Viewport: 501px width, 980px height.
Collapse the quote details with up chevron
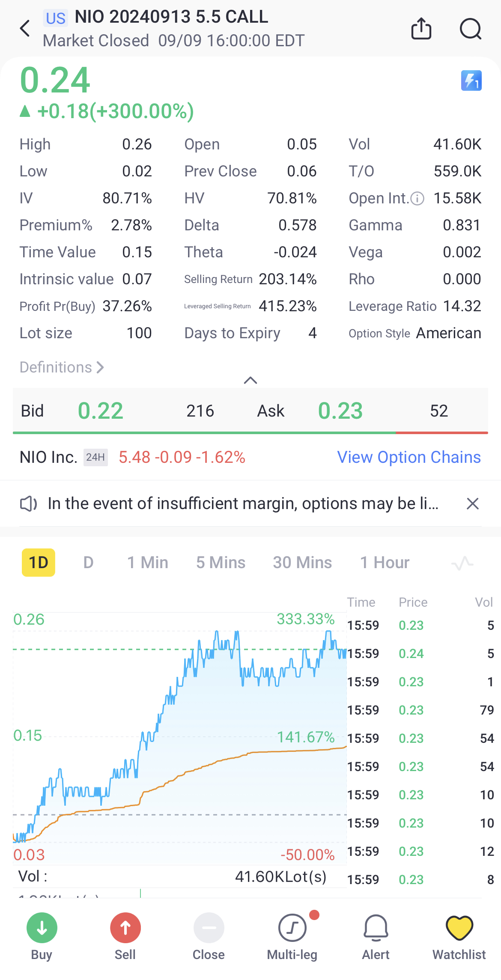tap(250, 380)
